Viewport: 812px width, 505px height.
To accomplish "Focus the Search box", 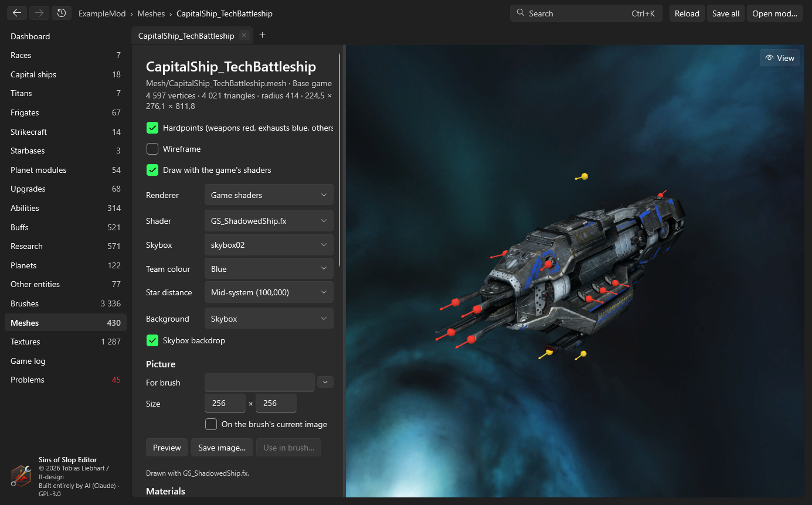I will [x=586, y=13].
